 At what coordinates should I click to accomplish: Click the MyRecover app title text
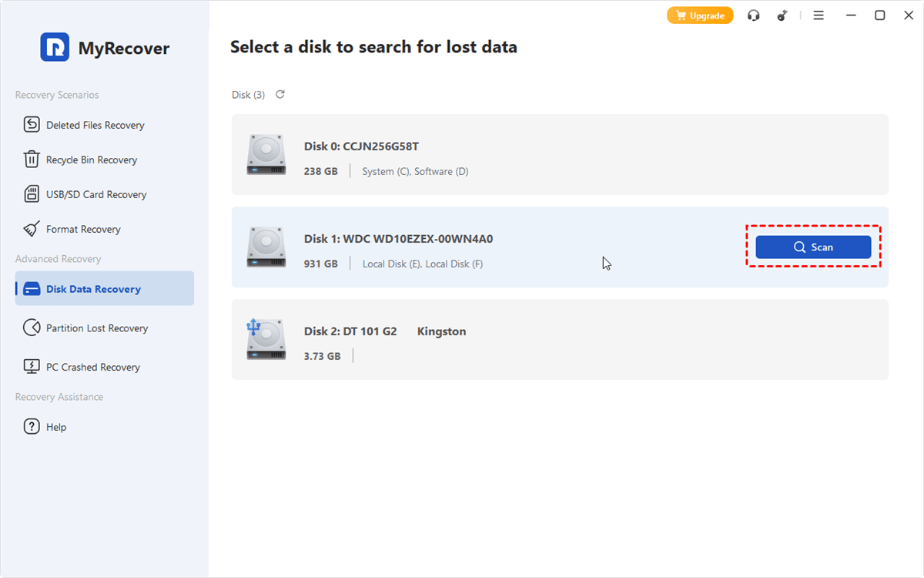pyautogui.click(x=123, y=48)
